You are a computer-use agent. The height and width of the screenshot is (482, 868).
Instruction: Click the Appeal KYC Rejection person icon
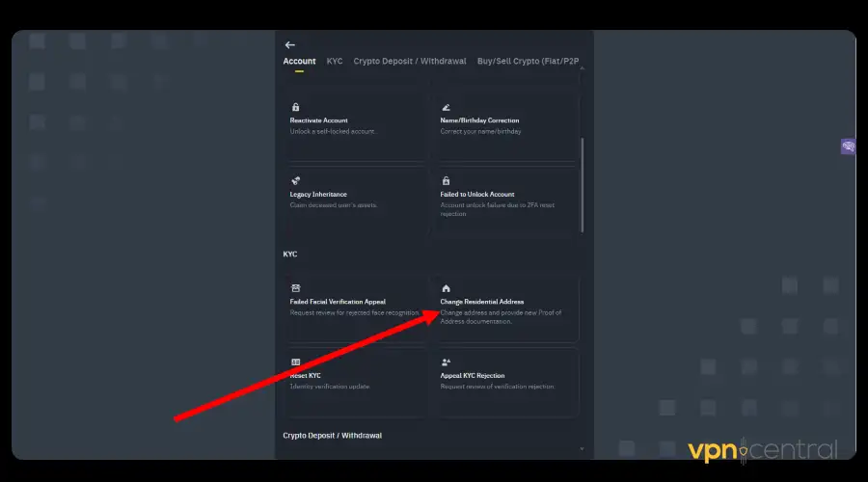point(446,362)
